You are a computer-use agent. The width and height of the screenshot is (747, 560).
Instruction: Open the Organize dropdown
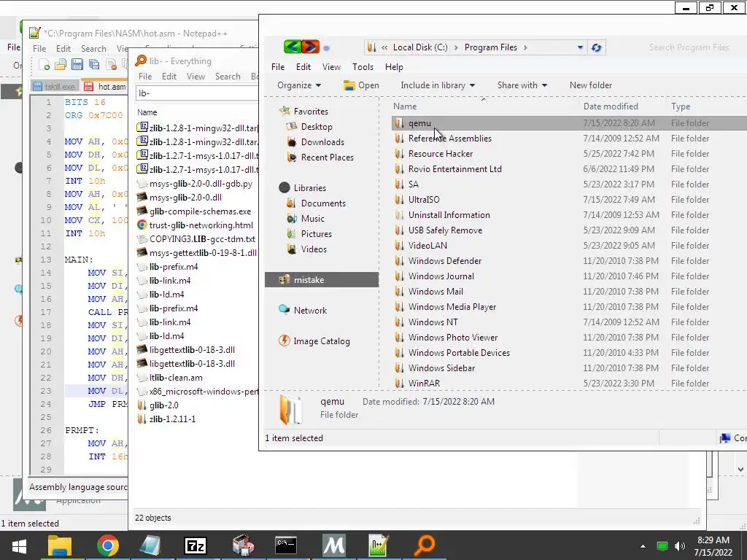(299, 85)
